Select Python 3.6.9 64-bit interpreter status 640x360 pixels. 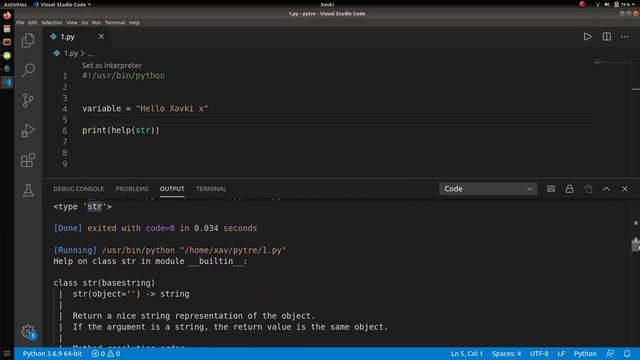pyautogui.click(x=52, y=353)
